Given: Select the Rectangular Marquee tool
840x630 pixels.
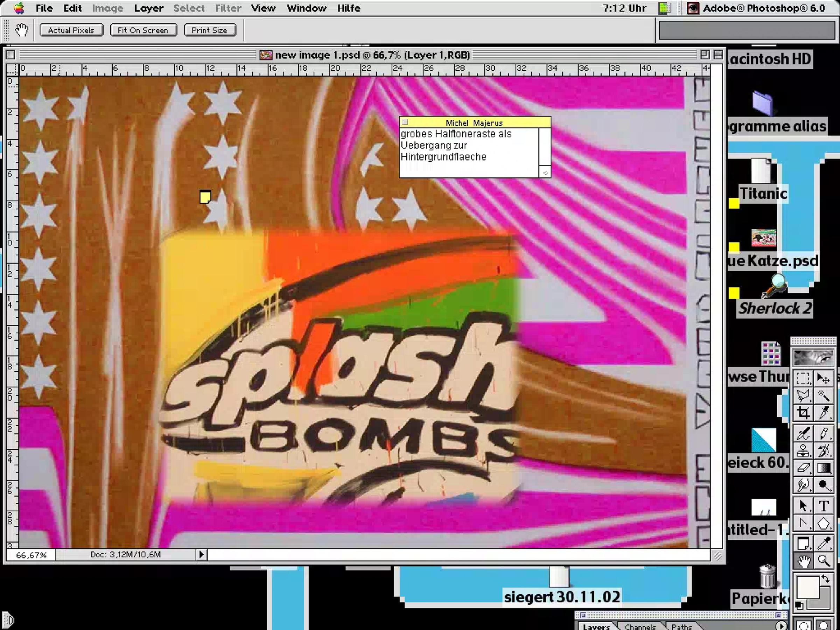Looking at the screenshot, I should pos(803,379).
